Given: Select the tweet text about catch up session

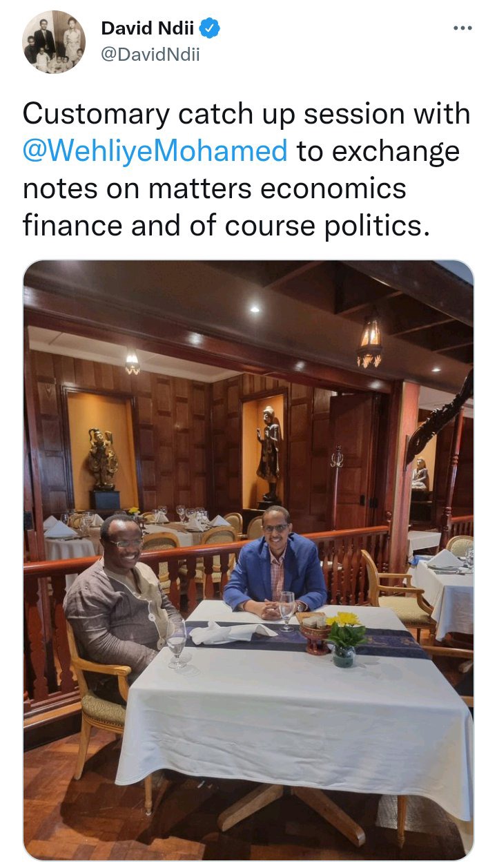Looking at the screenshot, I should coord(246,170).
